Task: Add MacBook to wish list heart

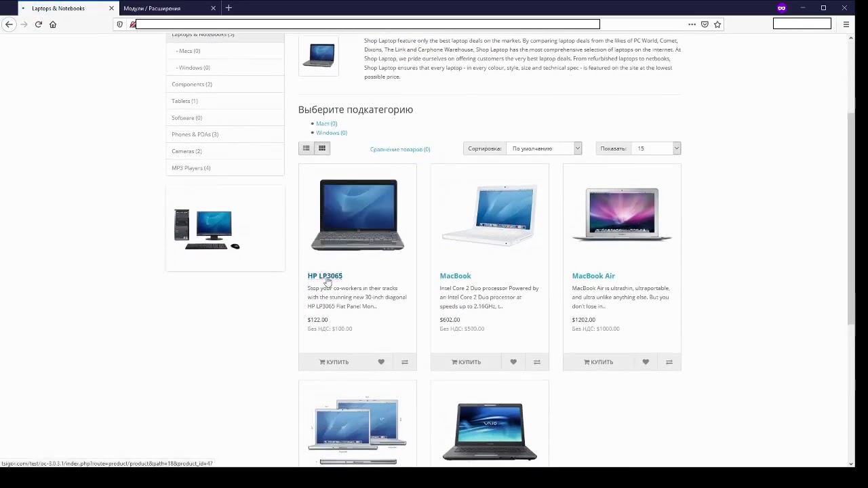Action: [x=513, y=362]
